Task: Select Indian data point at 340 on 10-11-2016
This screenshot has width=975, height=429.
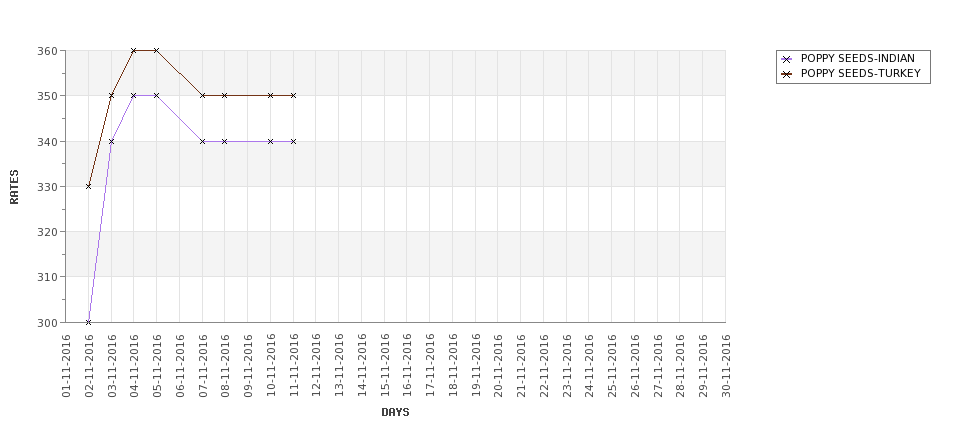Action: tap(270, 141)
